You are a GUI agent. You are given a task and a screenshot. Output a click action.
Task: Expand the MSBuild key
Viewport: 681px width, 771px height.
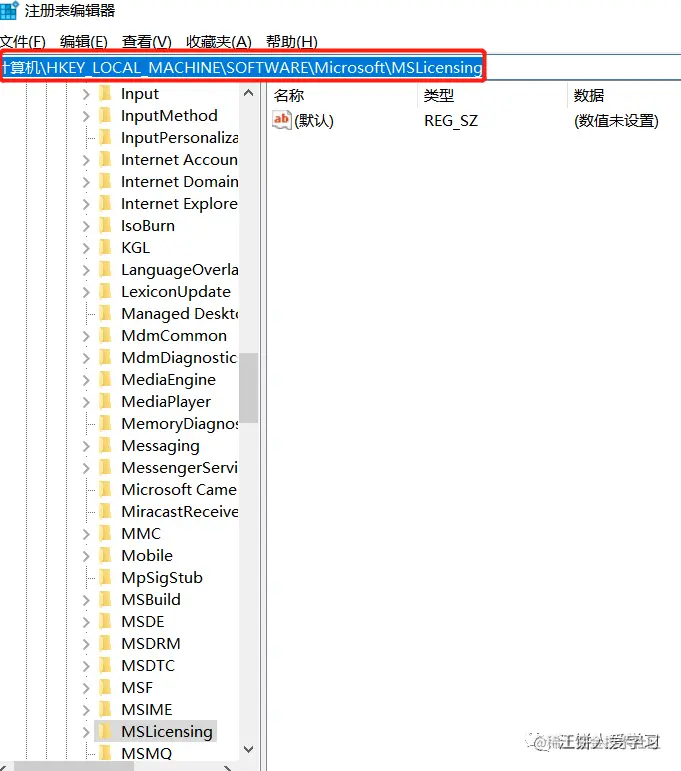(86, 599)
